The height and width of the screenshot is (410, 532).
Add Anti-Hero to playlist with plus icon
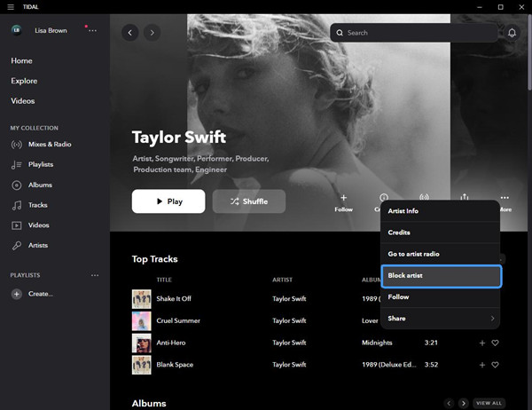[482, 343]
